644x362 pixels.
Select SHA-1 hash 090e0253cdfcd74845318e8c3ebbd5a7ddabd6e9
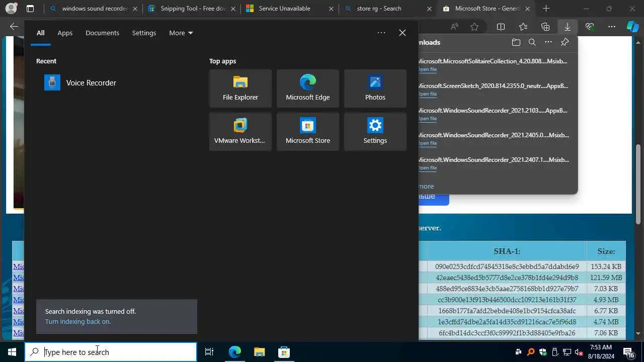coord(507,266)
